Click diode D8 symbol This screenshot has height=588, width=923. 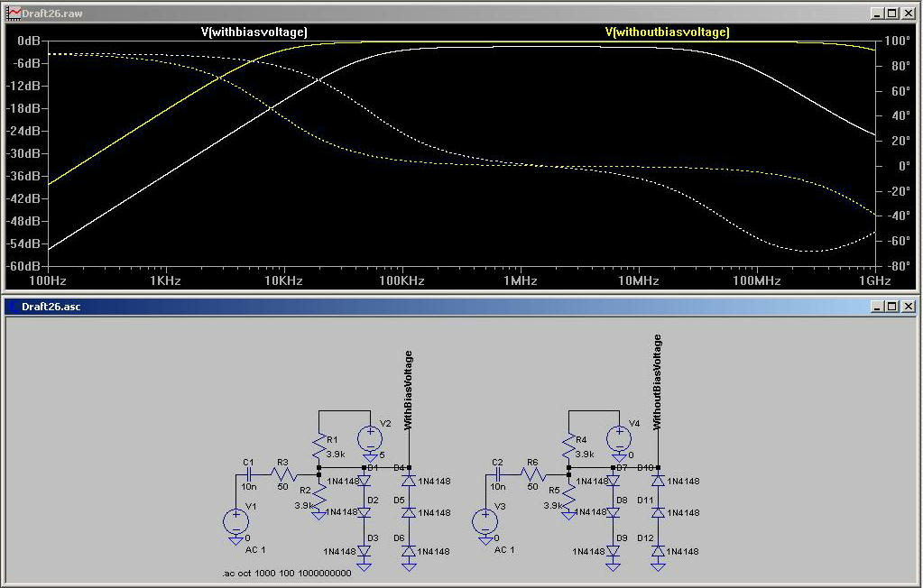pos(614,512)
